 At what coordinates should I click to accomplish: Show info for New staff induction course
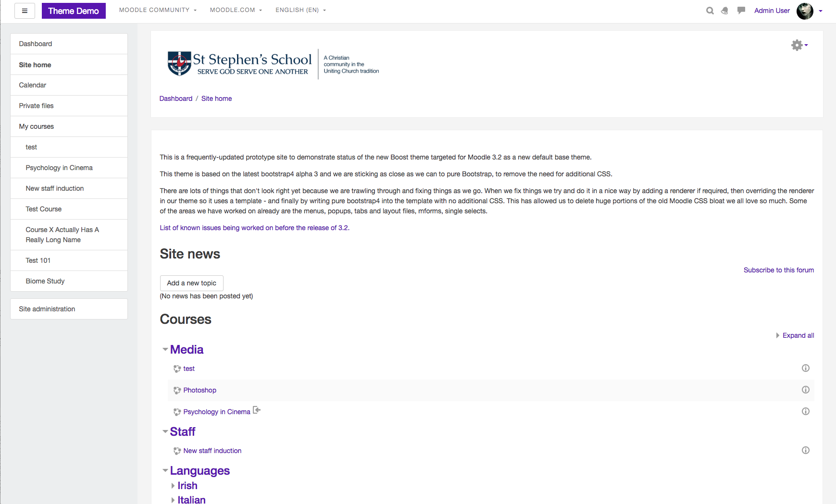click(x=806, y=450)
